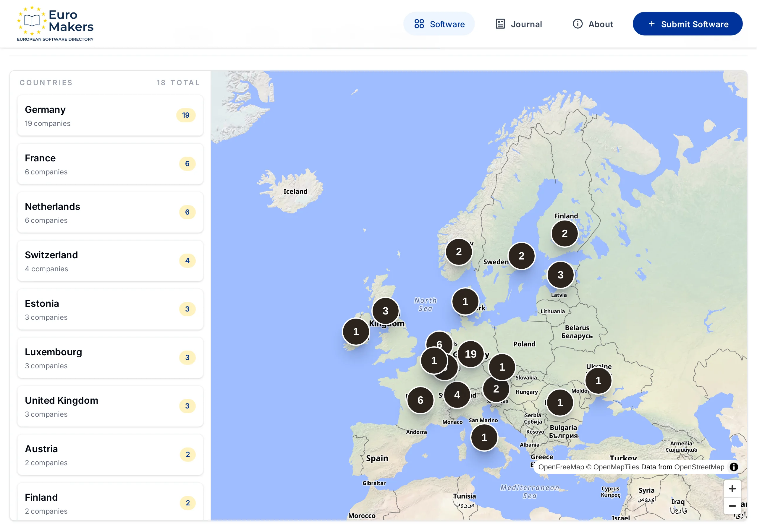Click the Romania map marker showing 1
This screenshot has height=532, width=757.
560,403
